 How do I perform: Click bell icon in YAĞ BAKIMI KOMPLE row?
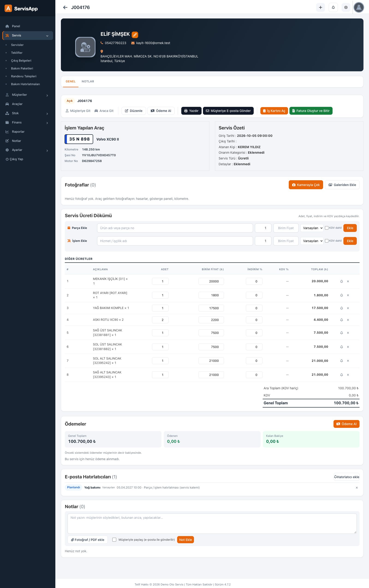tap(341, 308)
